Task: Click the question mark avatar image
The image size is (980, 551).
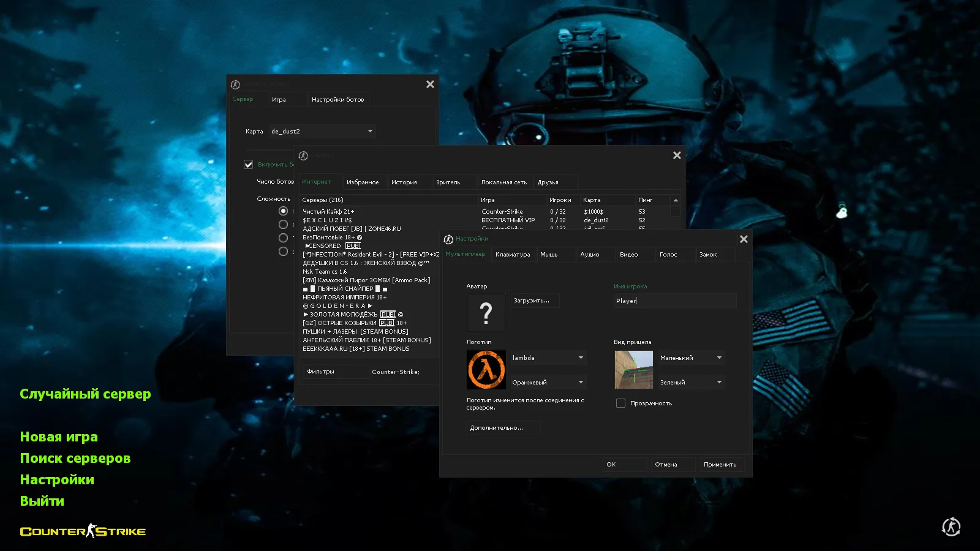Action: pos(486,313)
